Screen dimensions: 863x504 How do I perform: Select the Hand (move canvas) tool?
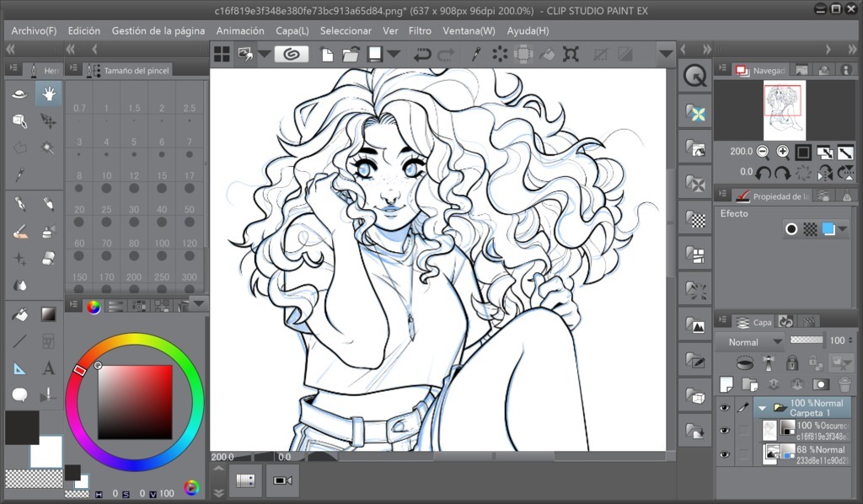coord(48,94)
